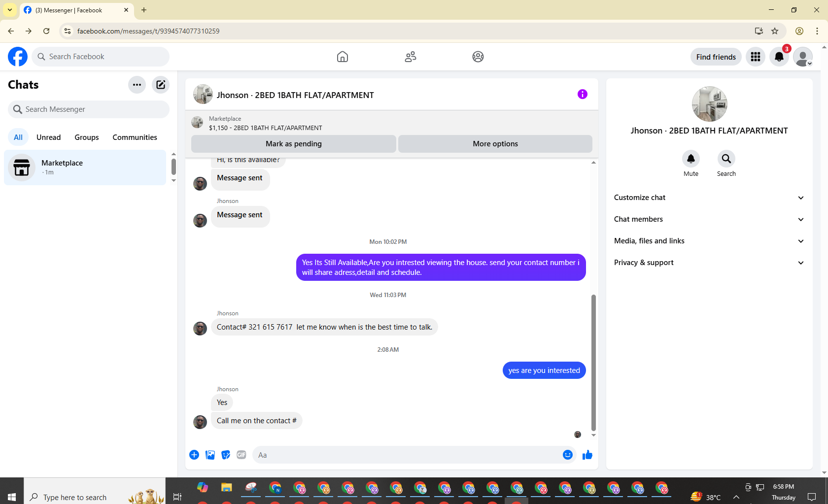Open the Friends icon in top navigation
828x504 pixels.
(x=411, y=57)
